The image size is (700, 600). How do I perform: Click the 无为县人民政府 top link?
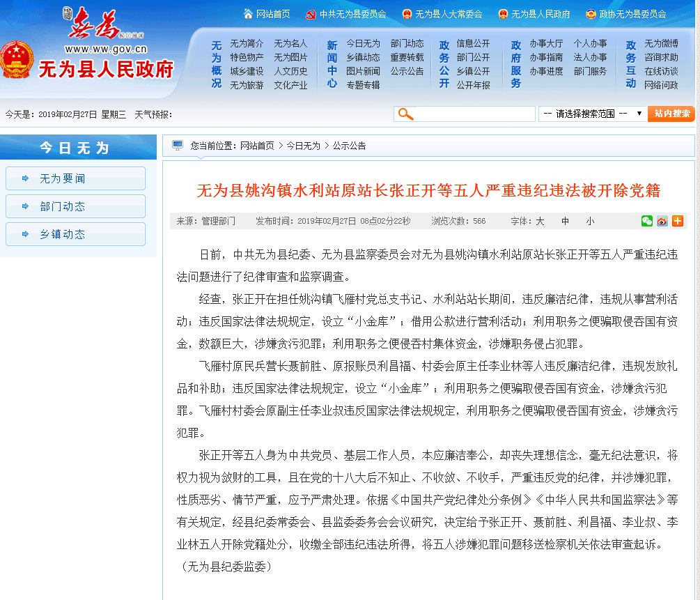(x=540, y=15)
